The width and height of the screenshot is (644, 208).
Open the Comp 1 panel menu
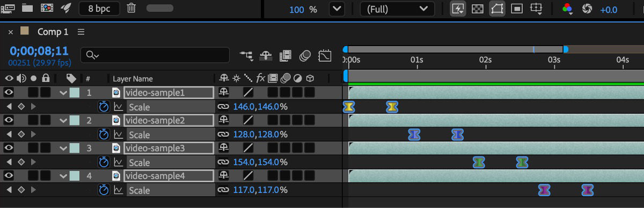(x=81, y=32)
